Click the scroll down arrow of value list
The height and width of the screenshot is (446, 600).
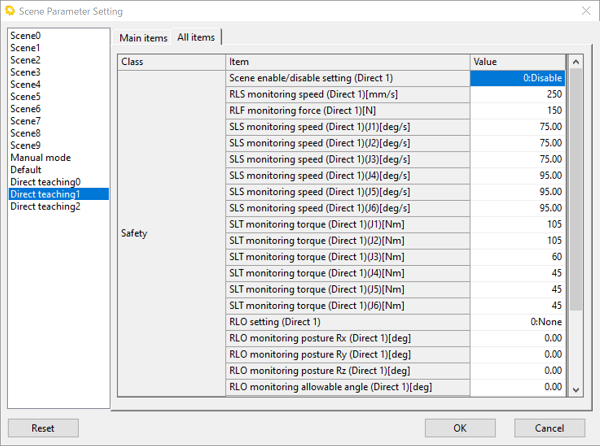[x=576, y=390]
